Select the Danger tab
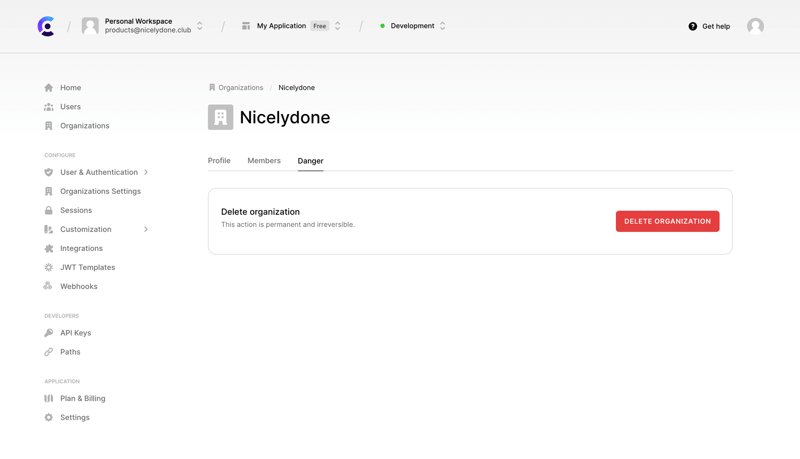This screenshot has height=459, width=800. (x=310, y=161)
